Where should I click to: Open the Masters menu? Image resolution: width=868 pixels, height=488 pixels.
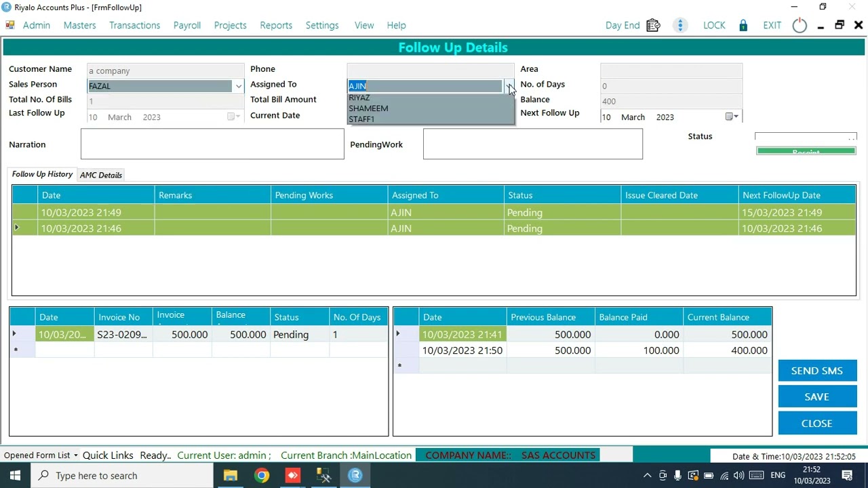pyautogui.click(x=79, y=25)
